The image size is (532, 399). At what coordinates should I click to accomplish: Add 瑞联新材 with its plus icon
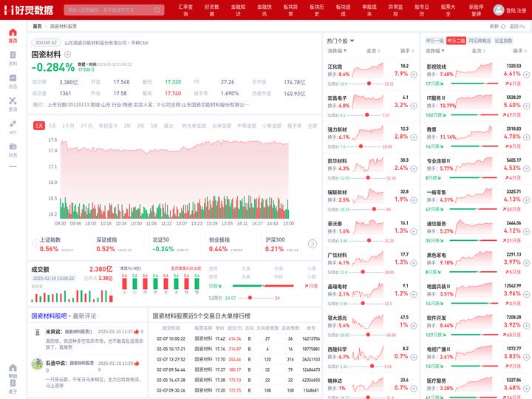414,199
